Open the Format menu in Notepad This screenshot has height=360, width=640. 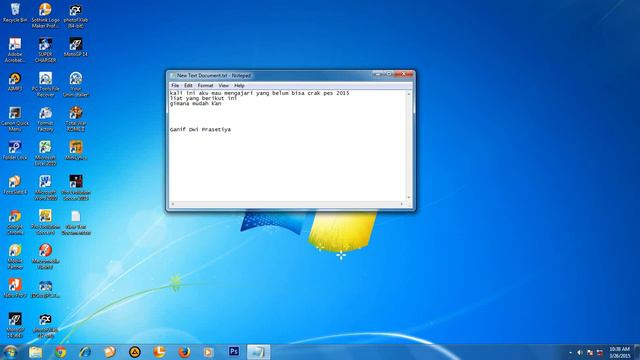pyautogui.click(x=205, y=86)
